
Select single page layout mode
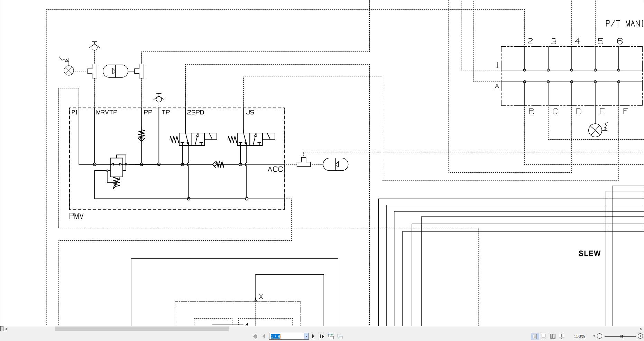click(535, 336)
